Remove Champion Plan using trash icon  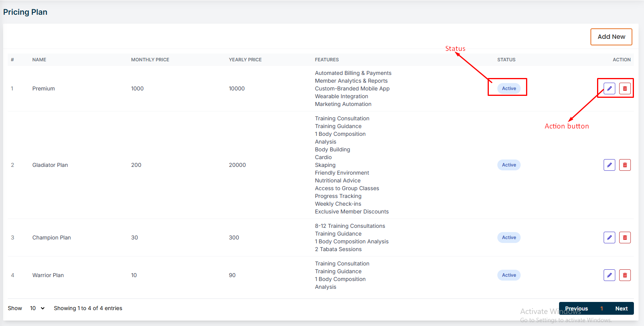[x=625, y=238]
